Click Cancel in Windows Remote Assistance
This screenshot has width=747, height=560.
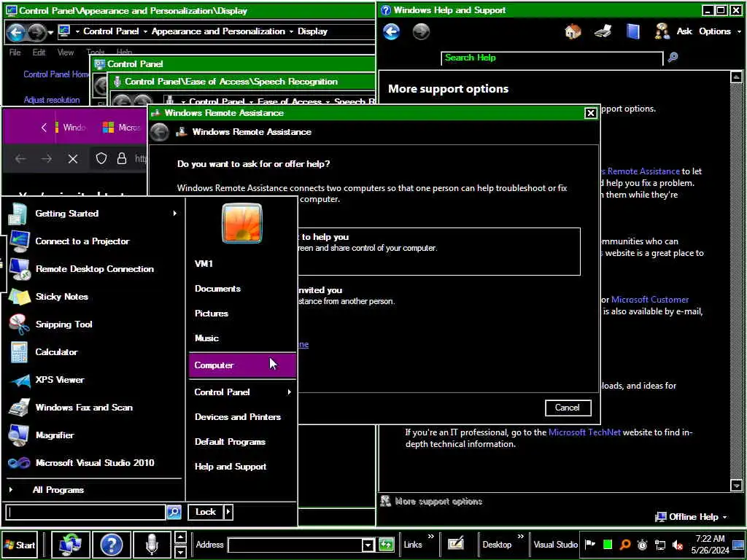click(x=568, y=408)
